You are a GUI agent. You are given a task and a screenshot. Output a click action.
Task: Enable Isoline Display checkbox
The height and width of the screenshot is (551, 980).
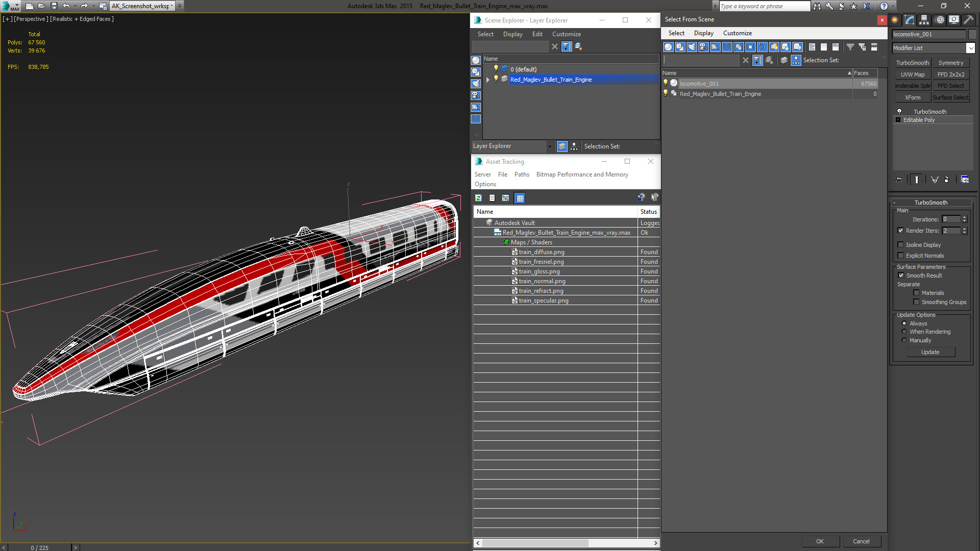[901, 245]
